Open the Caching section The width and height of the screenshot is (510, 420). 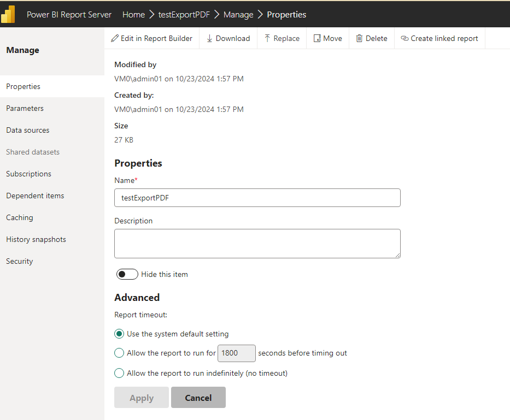click(x=52, y=217)
